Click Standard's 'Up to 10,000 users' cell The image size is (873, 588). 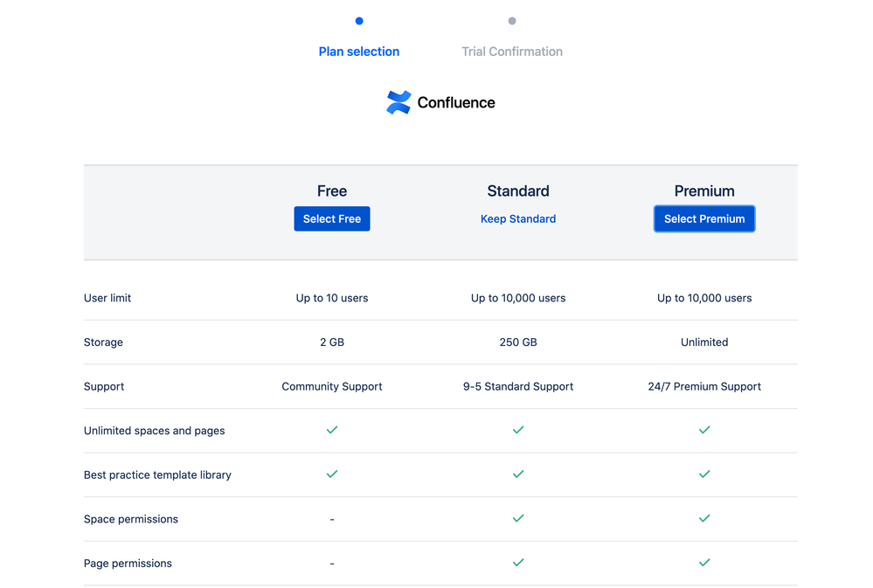(518, 298)
